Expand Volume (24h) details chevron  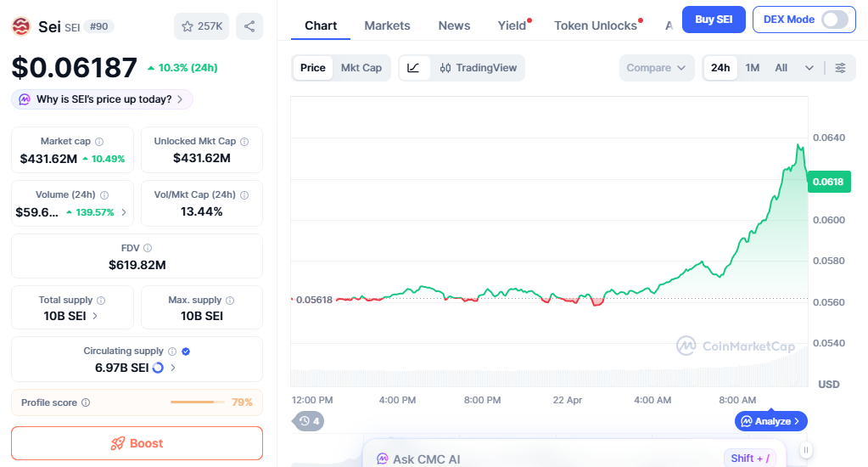tap(124, 212)
